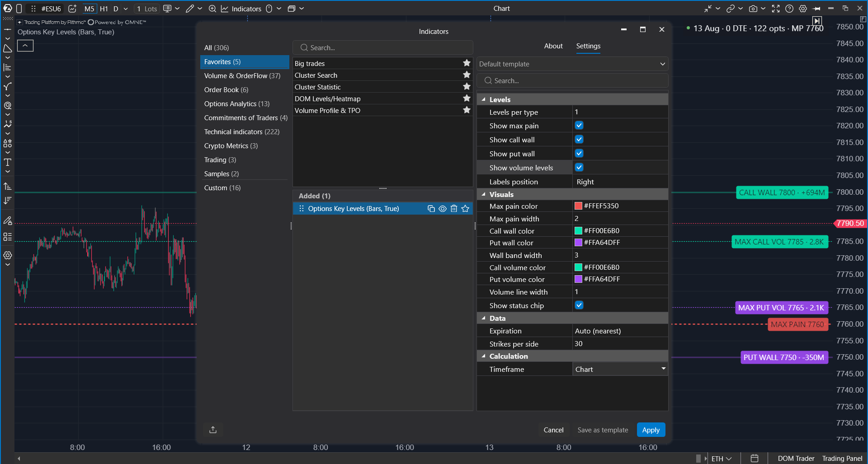Toggle the Show max pain checkbox
This screenshot has width=868, height=464.
click(x=579, y=126)
